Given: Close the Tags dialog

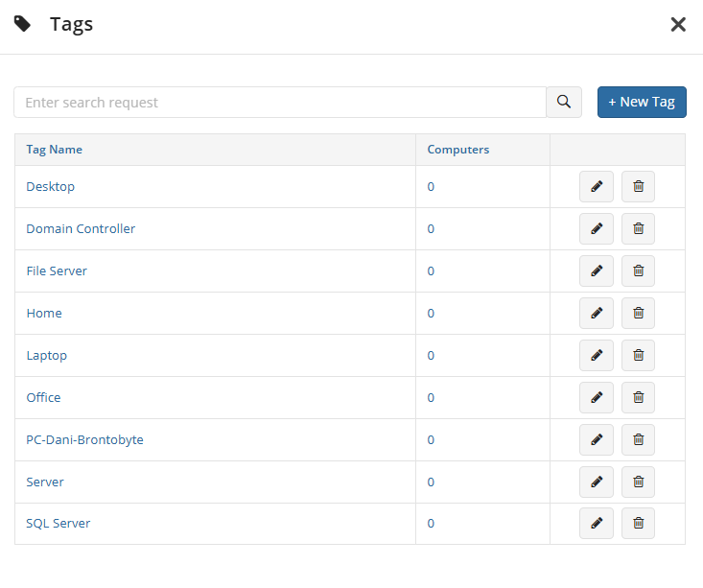Looking at the screenshot, I should point(678,24).
